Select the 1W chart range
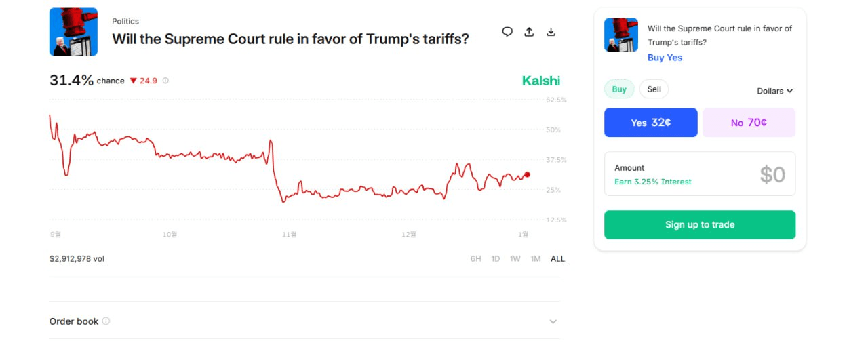868x360 pixels. (515, 259)
